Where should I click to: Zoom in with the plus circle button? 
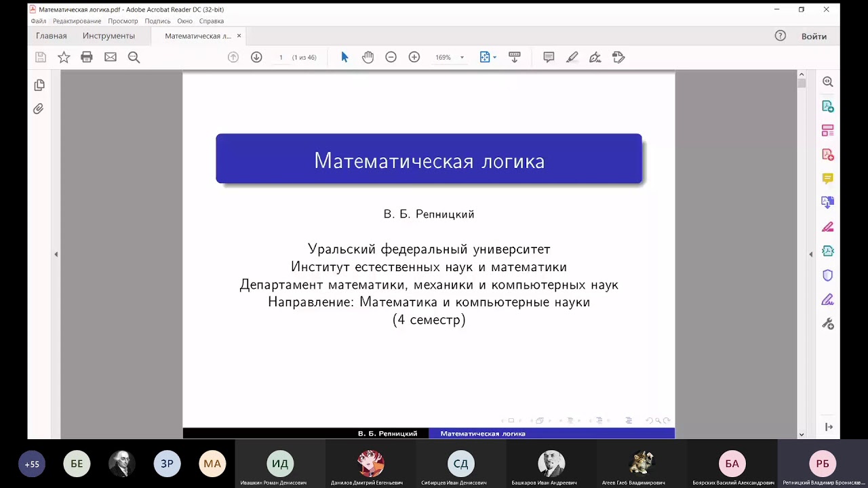point(414,58)
